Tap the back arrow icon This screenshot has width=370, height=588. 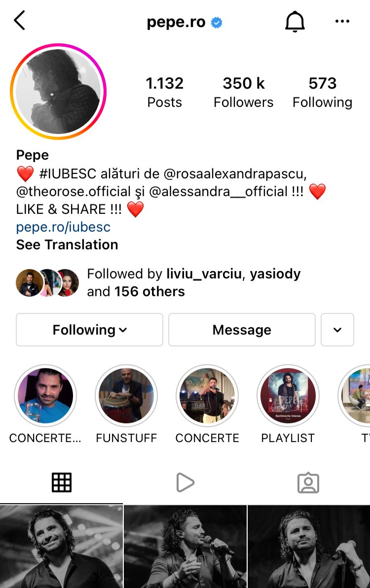[20, 20]
